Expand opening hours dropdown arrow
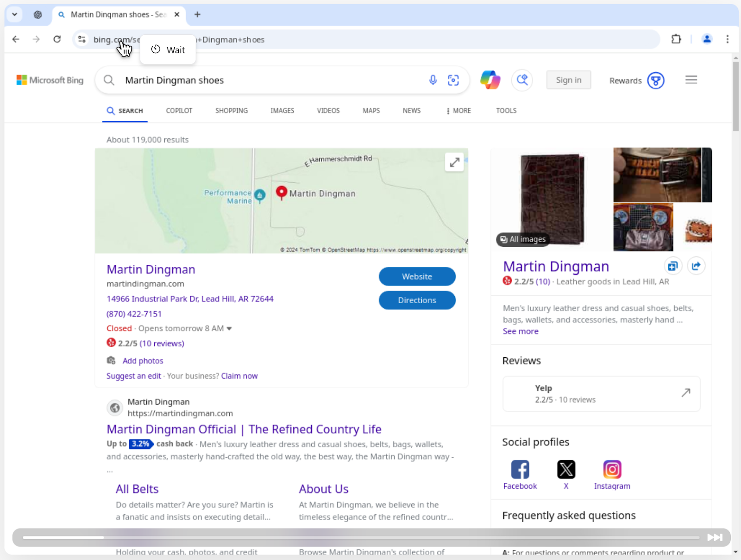Viewport: 741px width, 560px height. click(x=229, y=329)
